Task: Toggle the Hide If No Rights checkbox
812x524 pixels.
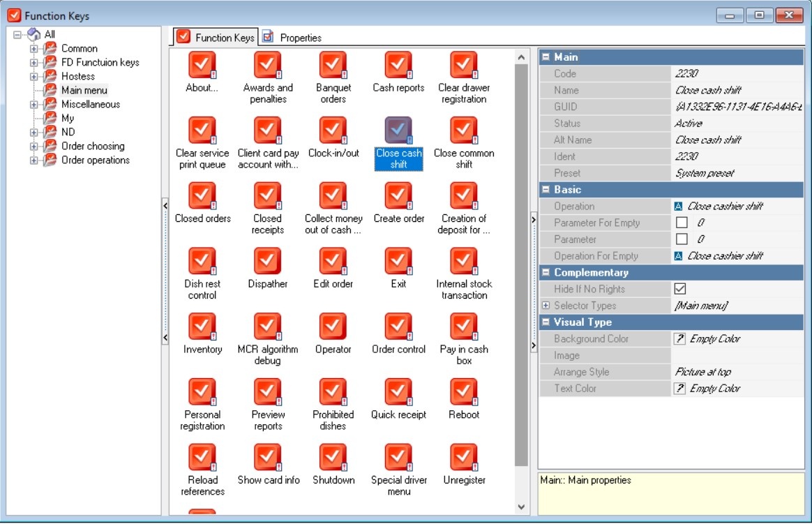Action: tap(680, 289)
